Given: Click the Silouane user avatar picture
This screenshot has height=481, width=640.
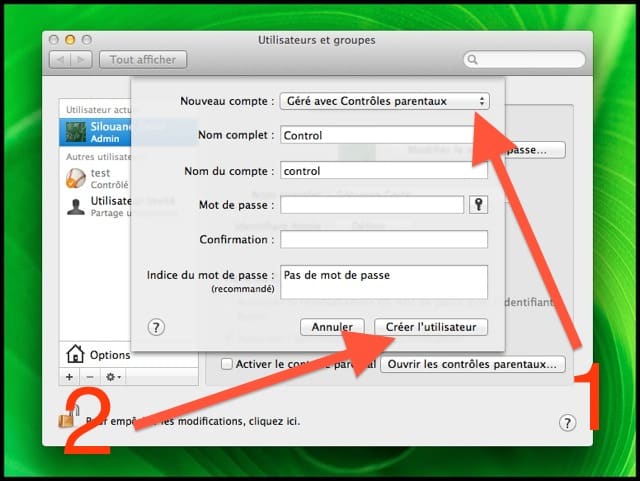Looking at the screenshot, I should point(76,132).
